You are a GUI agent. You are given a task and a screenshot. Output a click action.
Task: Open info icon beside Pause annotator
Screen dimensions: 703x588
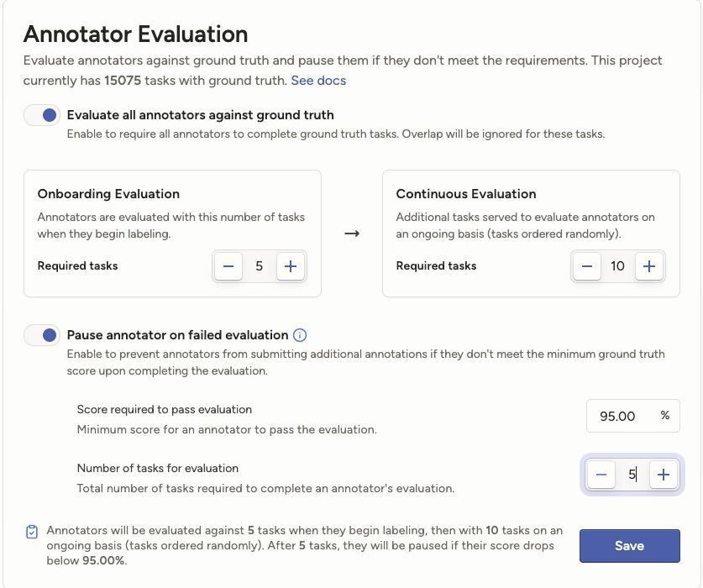[300, 335]
